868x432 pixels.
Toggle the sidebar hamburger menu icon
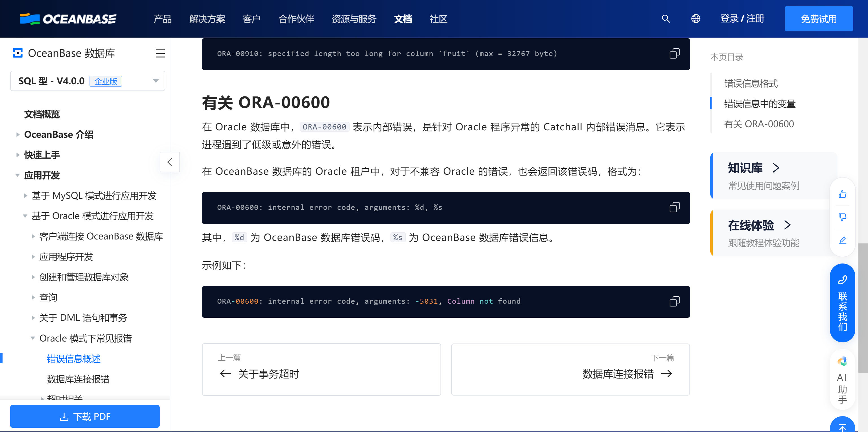tap(160, 53)
